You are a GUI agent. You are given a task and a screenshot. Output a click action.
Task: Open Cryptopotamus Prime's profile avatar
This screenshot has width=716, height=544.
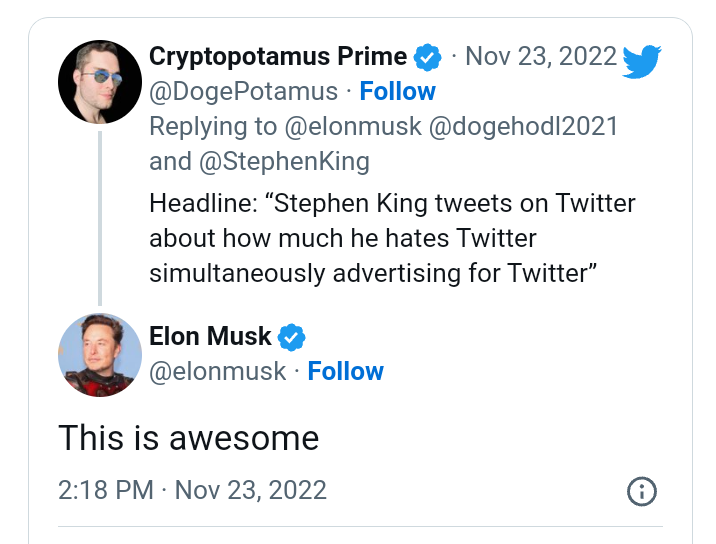coord(100,82)
